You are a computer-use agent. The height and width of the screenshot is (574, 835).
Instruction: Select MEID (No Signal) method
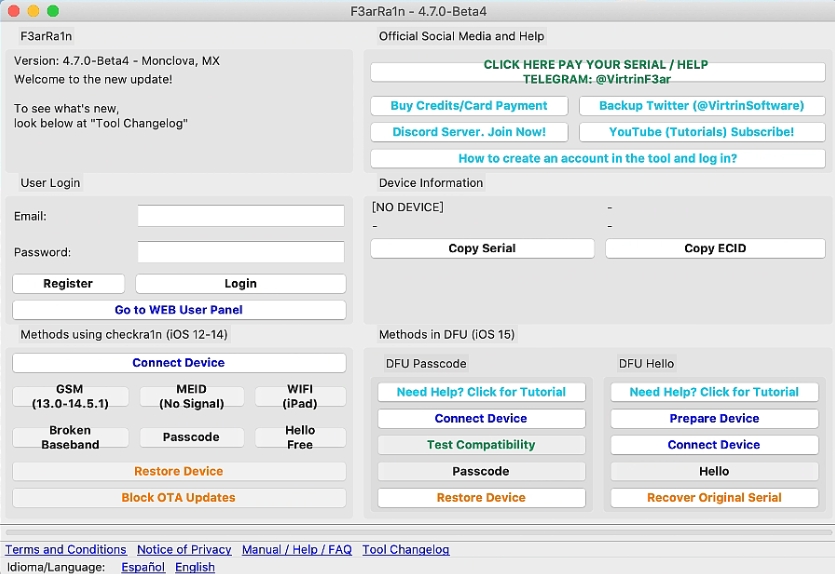tap(192, 396)
